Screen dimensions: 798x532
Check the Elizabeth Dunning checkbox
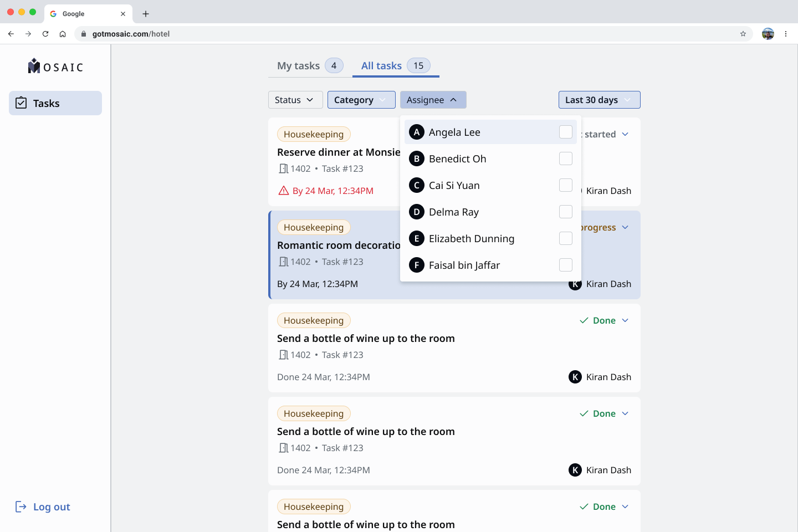point(566,238)
